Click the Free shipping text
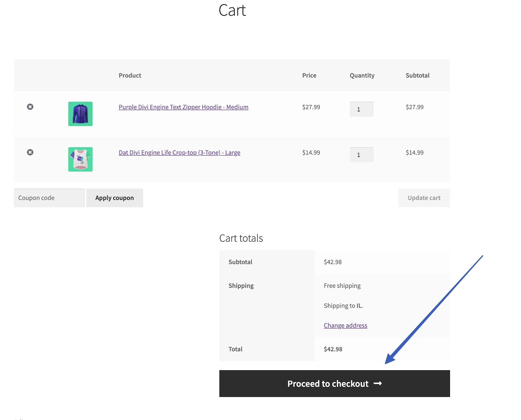 [342, 286]
